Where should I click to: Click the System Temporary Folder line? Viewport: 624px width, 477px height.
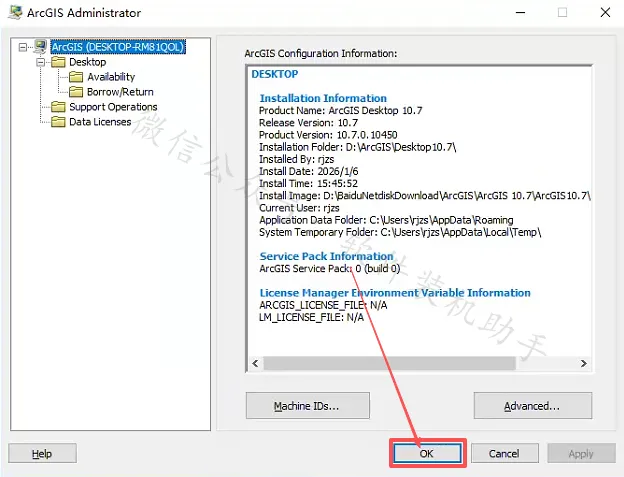pyautogui.click(x=400, y=232)
